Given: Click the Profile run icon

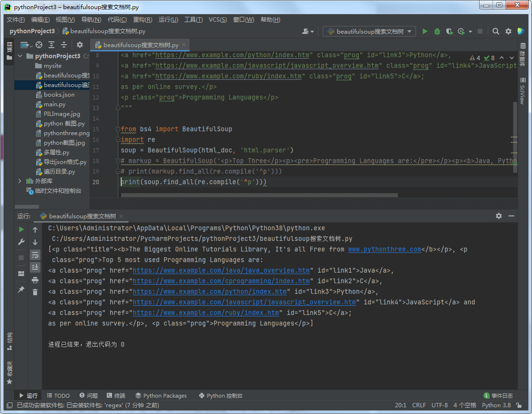Looking at the screenshot, I should click(461, 32).
